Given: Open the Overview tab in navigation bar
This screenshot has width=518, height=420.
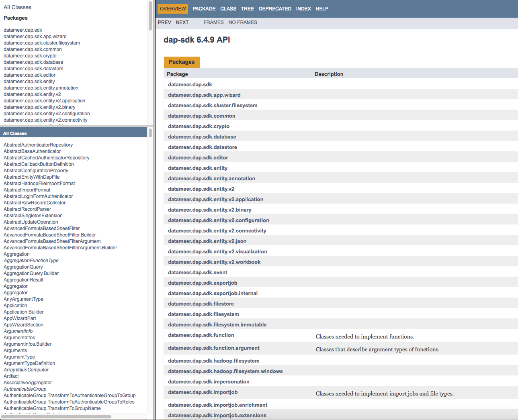Looking at the screenshot, I should [173, 9].
